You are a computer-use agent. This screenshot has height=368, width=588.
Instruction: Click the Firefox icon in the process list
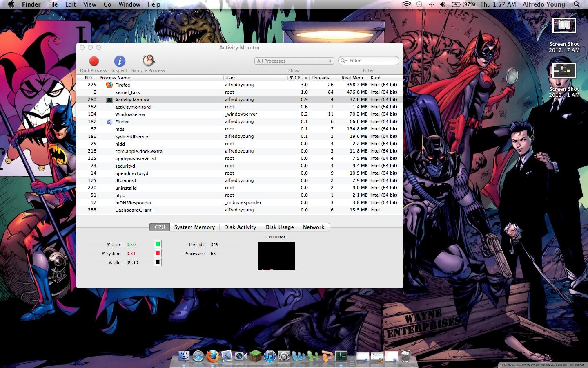109,85
